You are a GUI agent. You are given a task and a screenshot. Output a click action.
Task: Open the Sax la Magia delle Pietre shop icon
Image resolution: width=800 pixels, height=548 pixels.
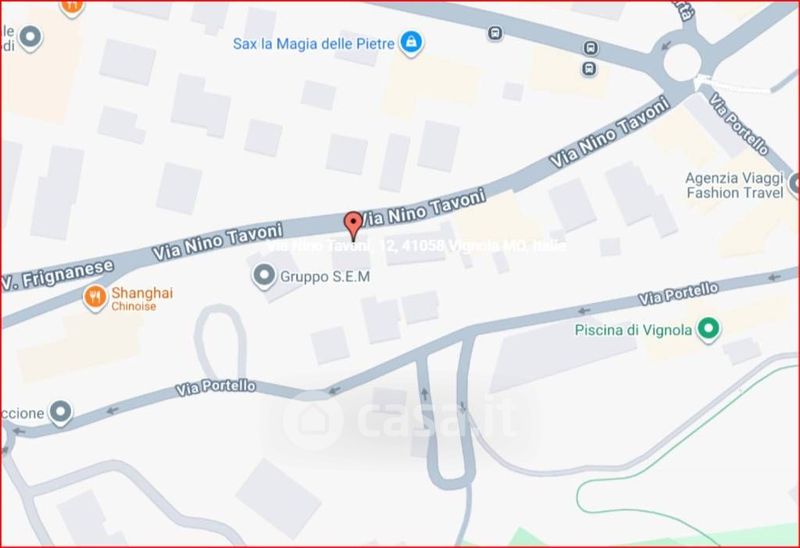pyautogui.click(x=411, y=43)
